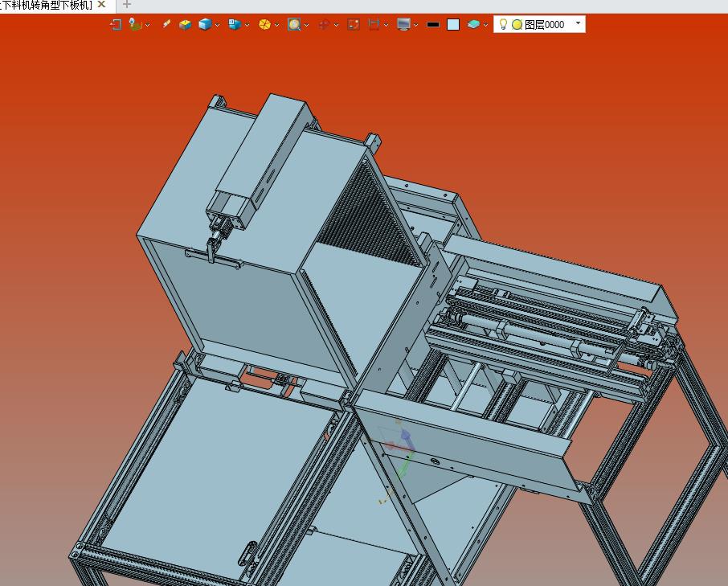Click the magnifier zoom icon
728x586 pixels.
point(294,25)
